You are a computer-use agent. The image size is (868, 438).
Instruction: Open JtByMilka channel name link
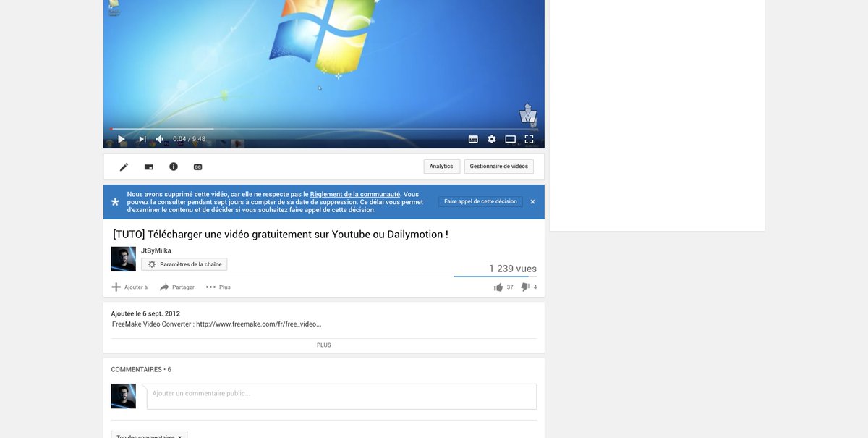coord(156,250)
